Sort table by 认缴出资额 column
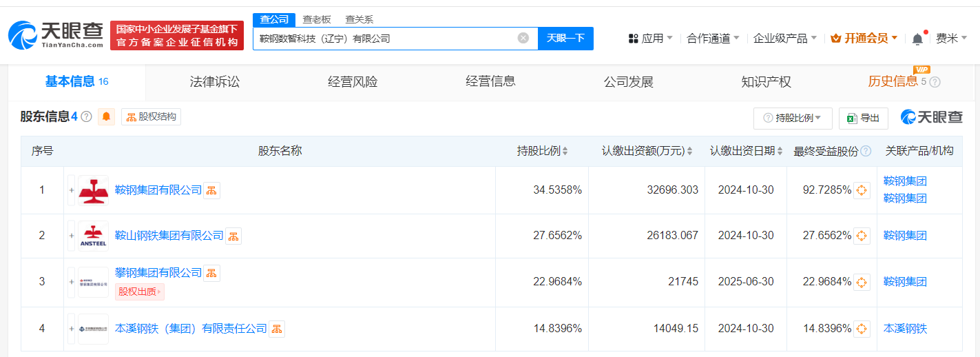Screen dimensions: 980x357 tap(689, 151)
